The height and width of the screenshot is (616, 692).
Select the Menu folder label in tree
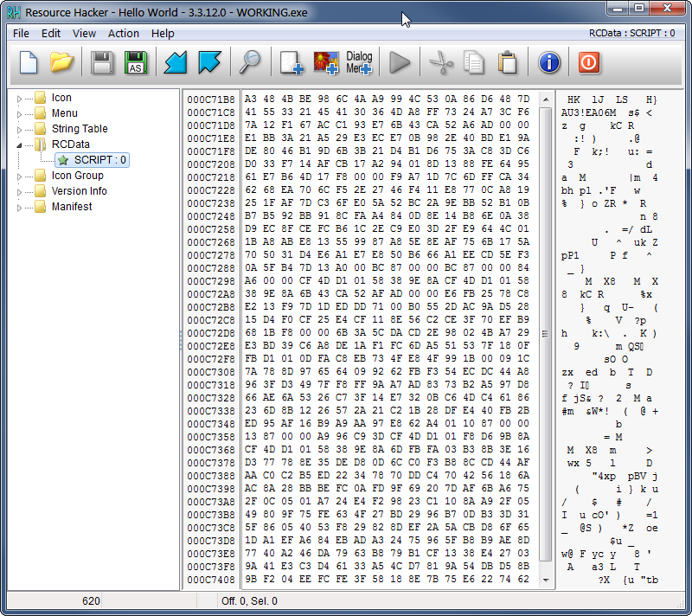(x=64, y=113)
